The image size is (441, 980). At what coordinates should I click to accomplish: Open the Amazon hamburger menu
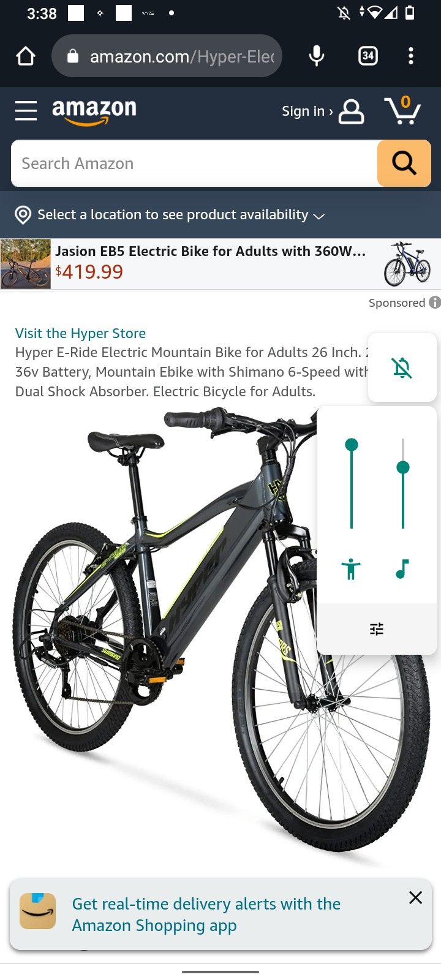coord(26,111)
